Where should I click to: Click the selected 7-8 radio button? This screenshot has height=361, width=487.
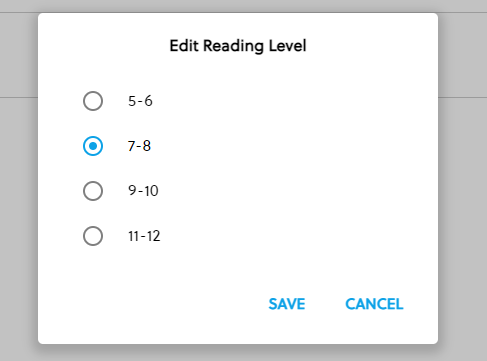pyautogui.click(x=93, y=146)
